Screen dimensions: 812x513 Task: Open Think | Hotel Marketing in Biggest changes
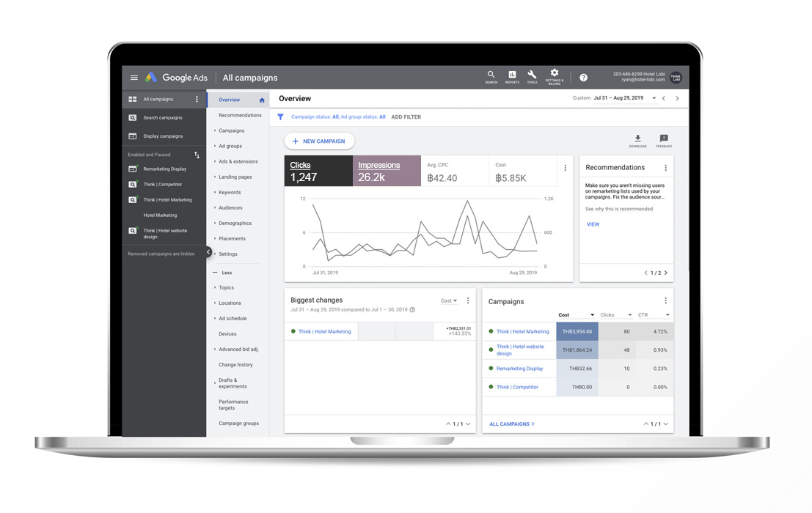pyautogui.click(x=325, y=331)
